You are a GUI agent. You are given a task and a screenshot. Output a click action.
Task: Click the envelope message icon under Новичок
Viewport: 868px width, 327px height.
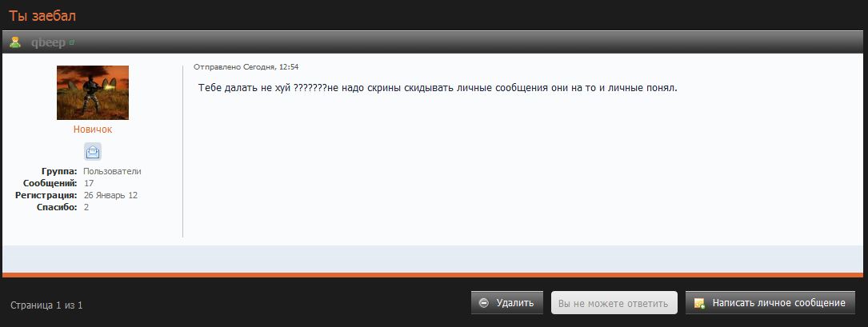pos(93,151)
